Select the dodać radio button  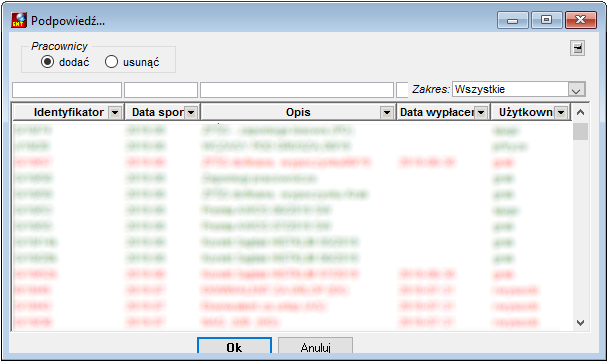pyautogui.click(x=47, y=62)
